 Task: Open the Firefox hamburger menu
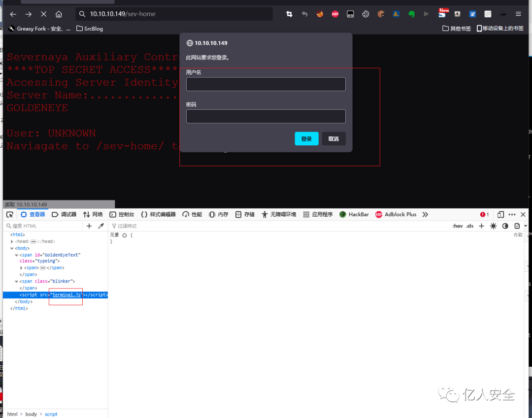coord(518,14)
